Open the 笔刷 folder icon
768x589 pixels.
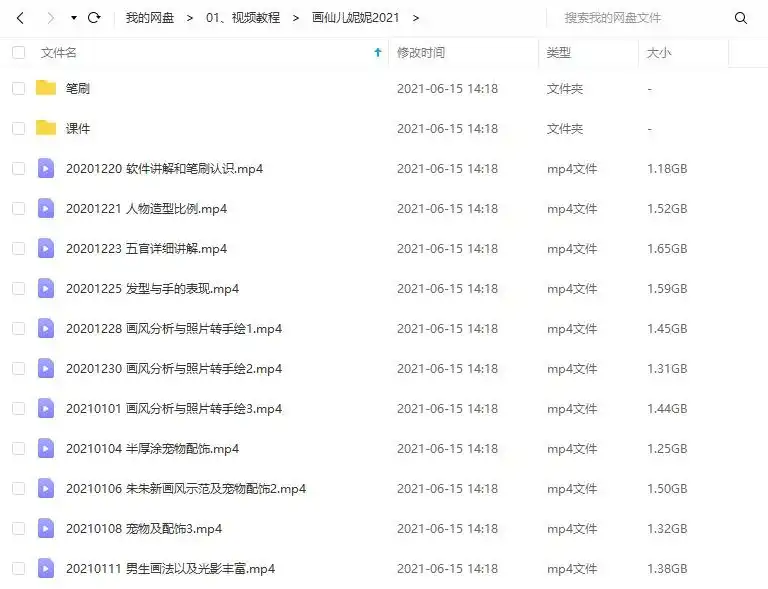[46, 88]
